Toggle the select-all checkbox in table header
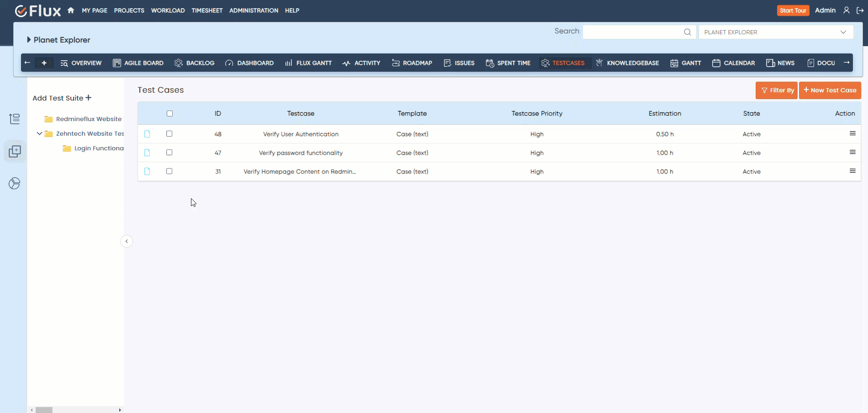 (169, 114)
